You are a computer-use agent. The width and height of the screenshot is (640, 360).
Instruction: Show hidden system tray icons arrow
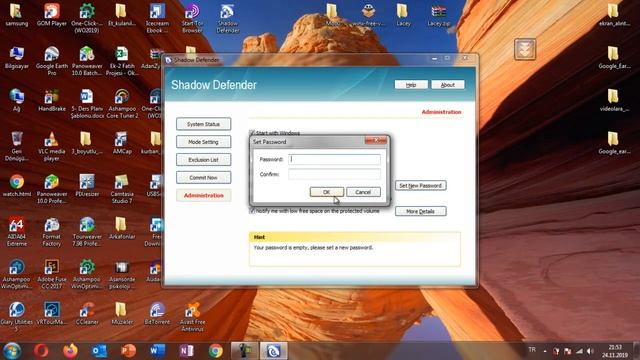click(x=545, y=351)
